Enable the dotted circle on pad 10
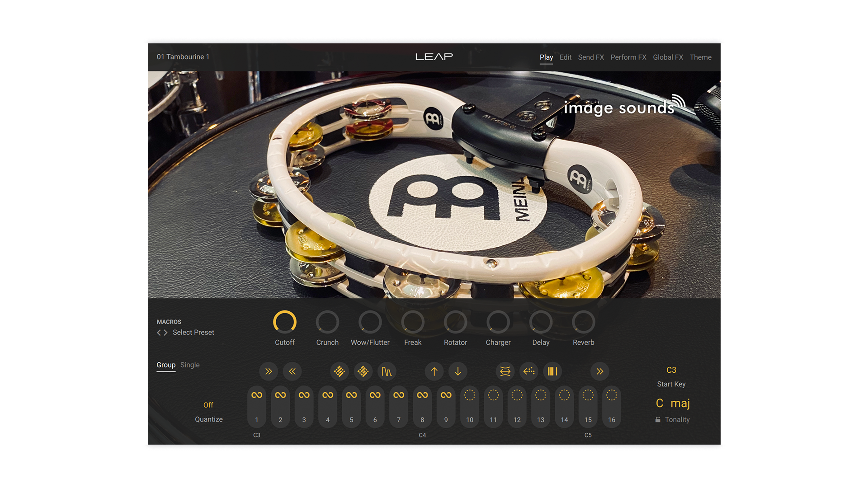868x488 pixels. [470, 394]
